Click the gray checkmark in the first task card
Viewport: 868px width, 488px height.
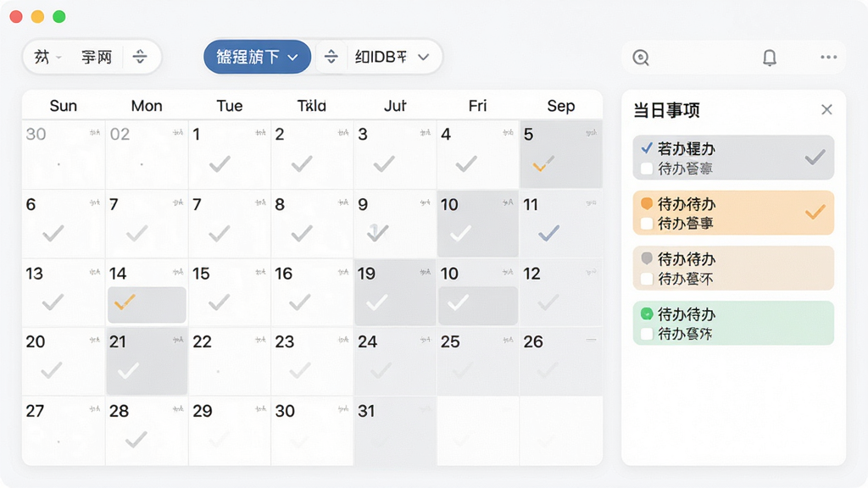pos(815,158)
